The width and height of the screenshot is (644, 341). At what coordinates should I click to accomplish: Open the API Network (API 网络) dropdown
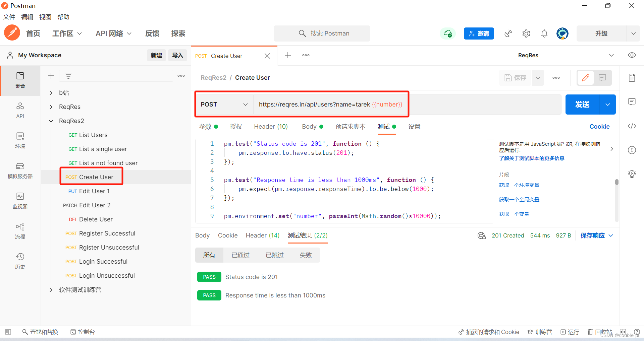point(113,33)
